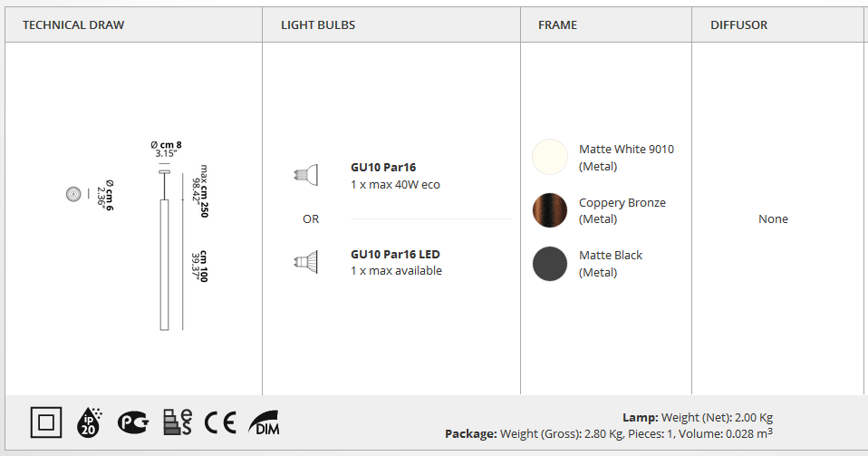The height and width of the screenshot is (456, 868).
Task: Select the Matte White 9010 swatch
Action: [x=550, y=157]
